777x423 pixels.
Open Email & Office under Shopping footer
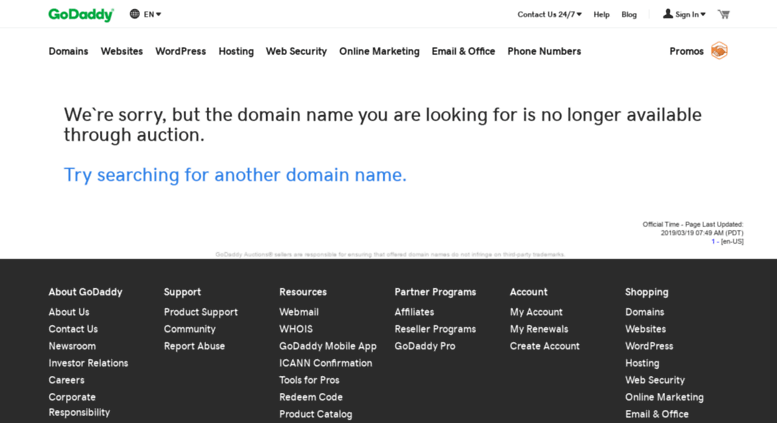tap(657, 414)
